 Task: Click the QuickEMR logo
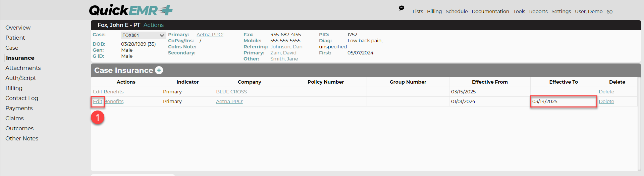131,10
